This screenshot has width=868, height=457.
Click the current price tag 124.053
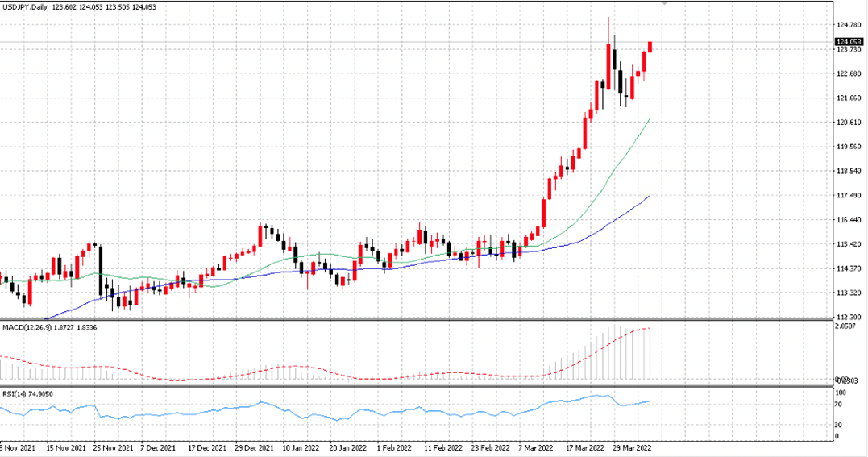click(x=849, y=42)
